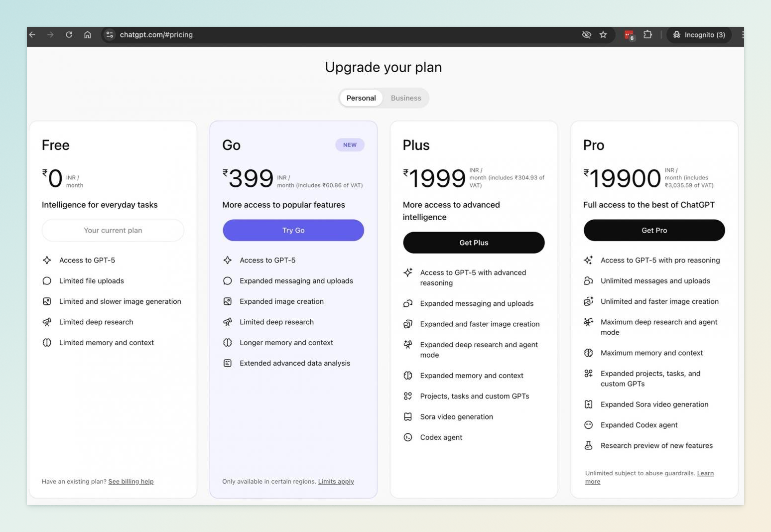Click Plus plan's Codex agent icon

click(408, 437)
